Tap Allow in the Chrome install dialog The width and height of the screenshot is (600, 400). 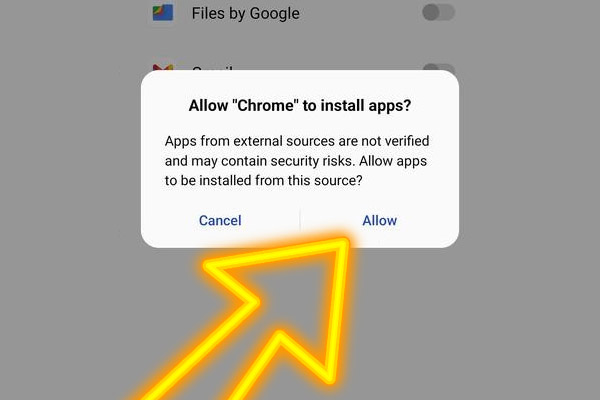tap(379, 220)
